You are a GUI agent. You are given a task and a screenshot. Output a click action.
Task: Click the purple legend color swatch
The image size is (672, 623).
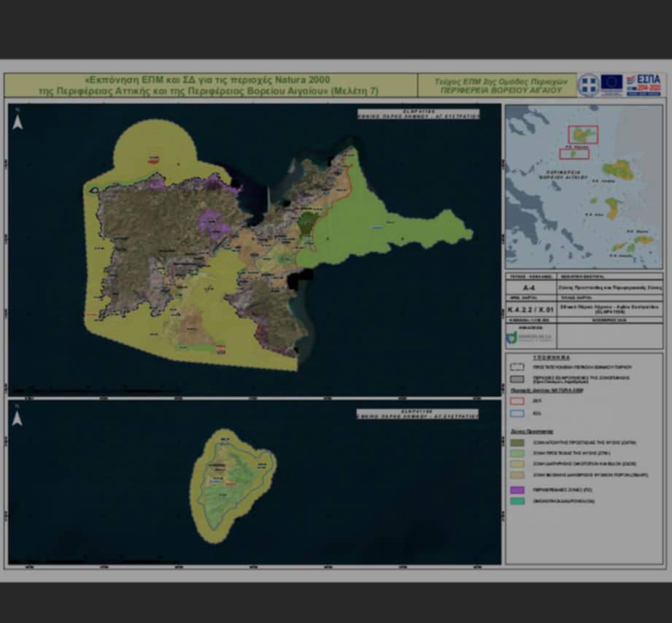coord(518,489)
